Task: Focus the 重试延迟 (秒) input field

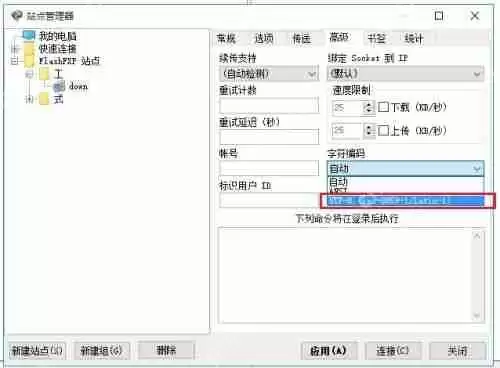Action: click(269, 137)
